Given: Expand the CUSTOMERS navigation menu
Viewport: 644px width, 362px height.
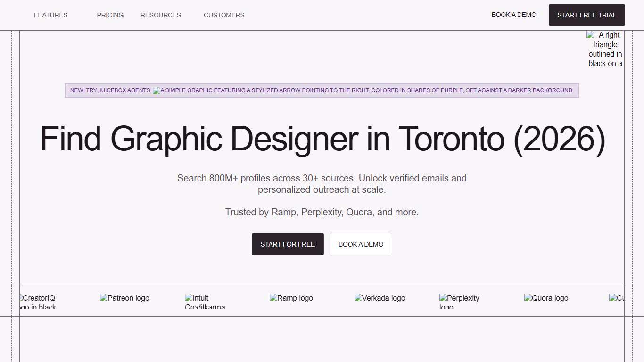Looking at the screenshot, I should click(x=224, y=15).
